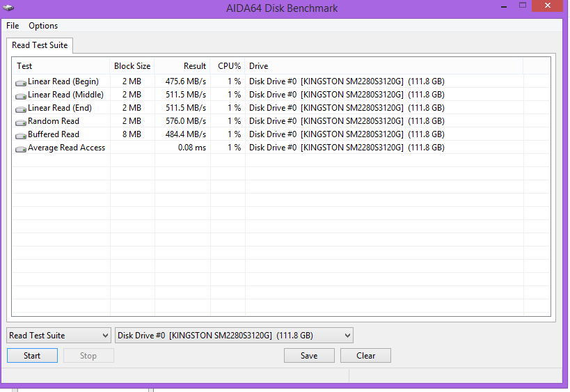Select the Read Test Suite tab
The width and height of the screenshot is (570, 392).
click(40, 45)
